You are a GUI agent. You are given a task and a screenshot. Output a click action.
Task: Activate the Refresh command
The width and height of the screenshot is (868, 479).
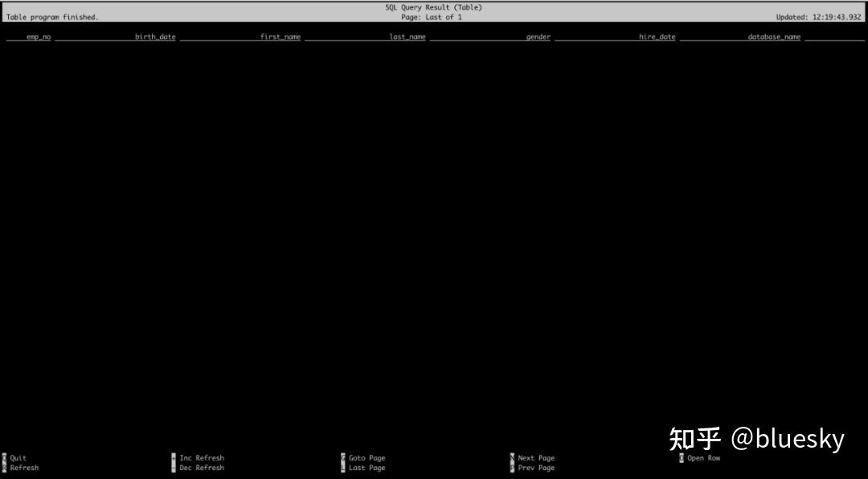(x=23, y=467)
